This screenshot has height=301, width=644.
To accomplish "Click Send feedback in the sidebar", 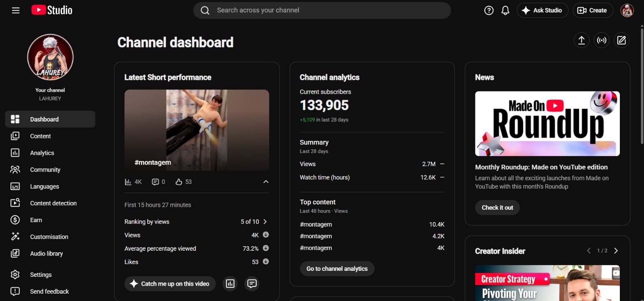I will click(50, 291).
